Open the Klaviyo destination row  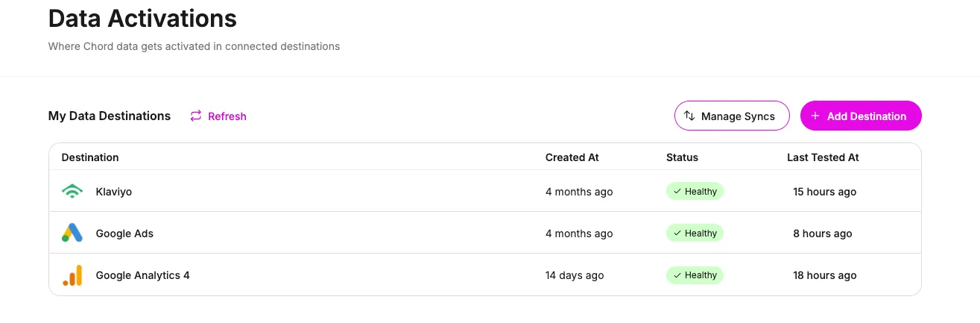coord(485,192)
